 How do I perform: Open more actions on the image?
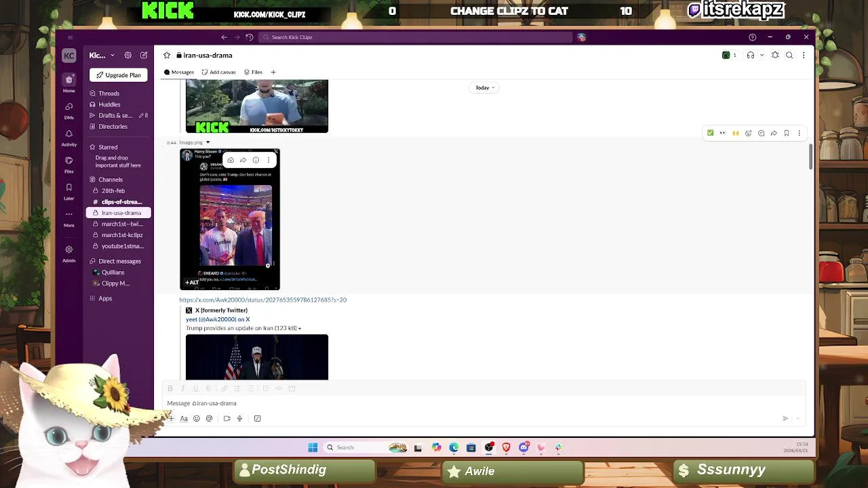click(269, 160)
